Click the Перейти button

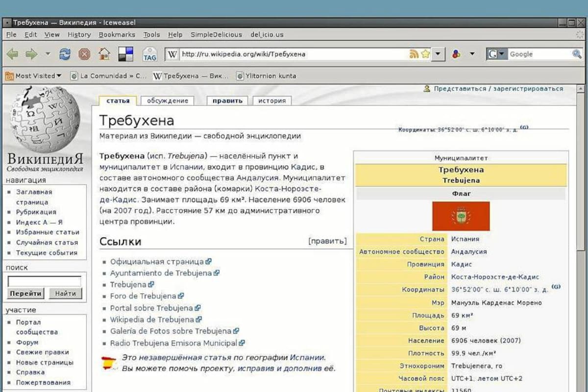[25, 294]
